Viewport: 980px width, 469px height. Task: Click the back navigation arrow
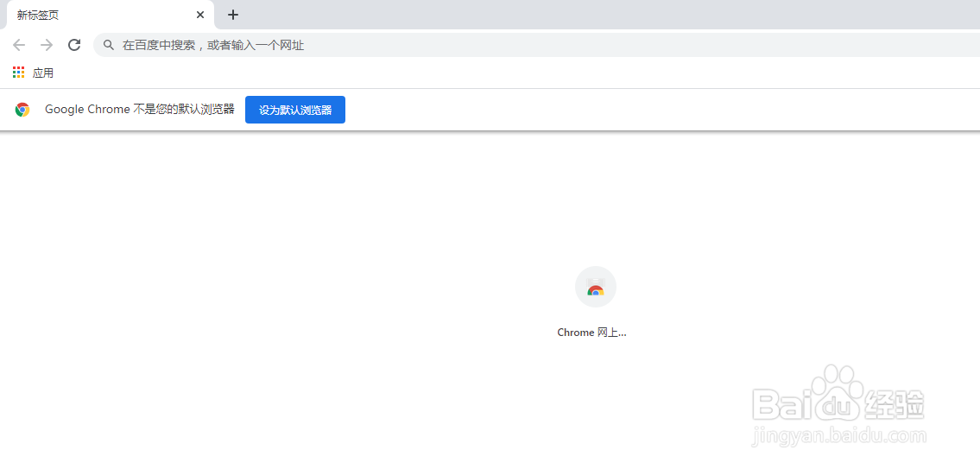pyautogui.click(x=19, y=45)
